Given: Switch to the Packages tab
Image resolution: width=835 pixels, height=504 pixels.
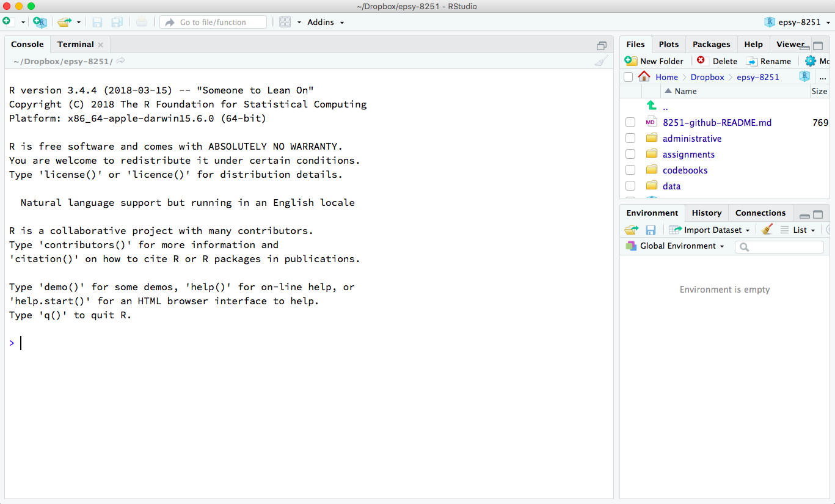Looking at the screenshot, I should (x=711, y=45).
